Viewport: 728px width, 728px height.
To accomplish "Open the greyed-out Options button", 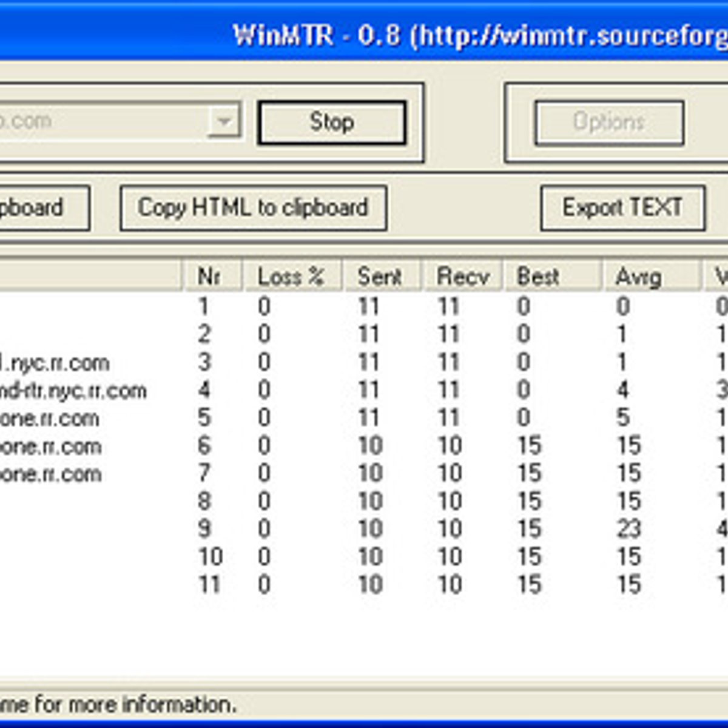I will [x=609, y=123].
